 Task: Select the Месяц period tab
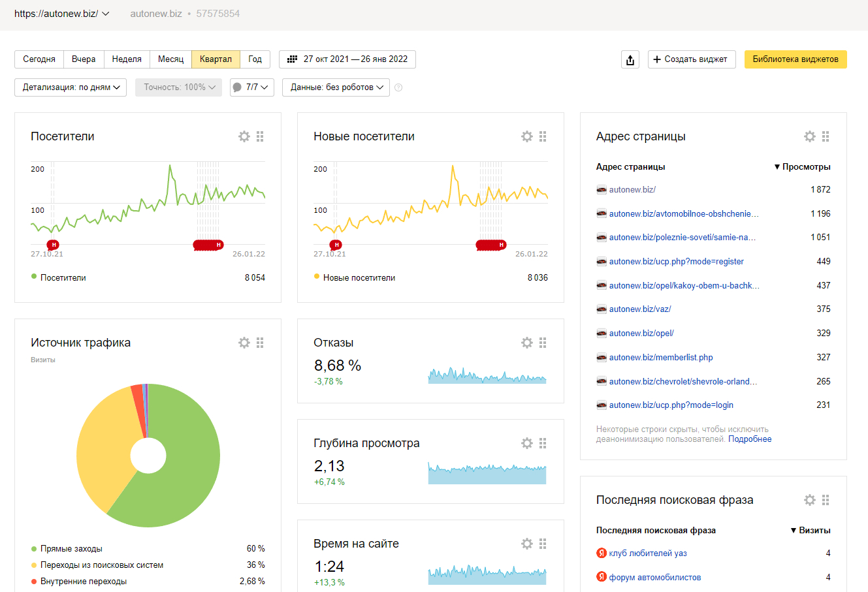[171, 59]
